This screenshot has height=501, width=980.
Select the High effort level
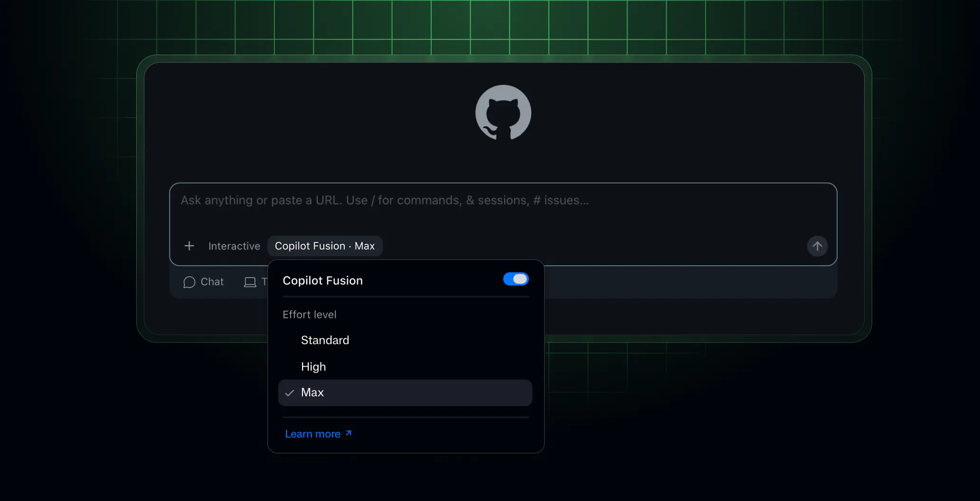(405, 367)
